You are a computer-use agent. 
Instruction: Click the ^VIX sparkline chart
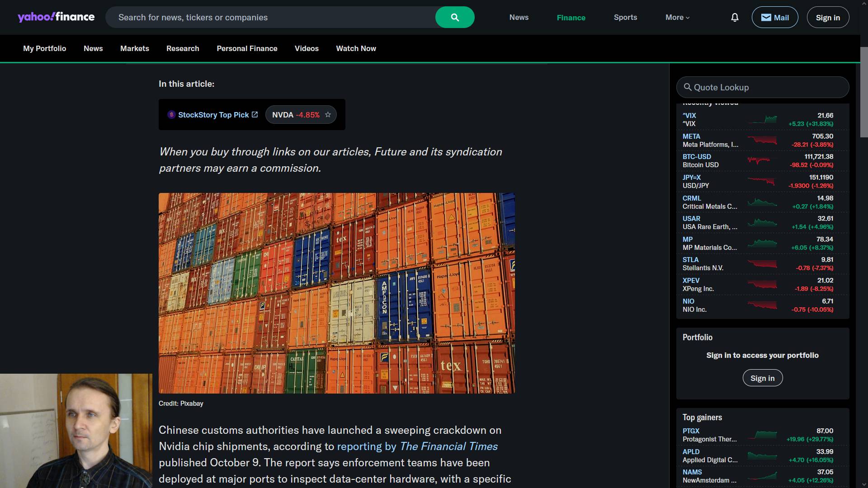(x=762, y=120)
